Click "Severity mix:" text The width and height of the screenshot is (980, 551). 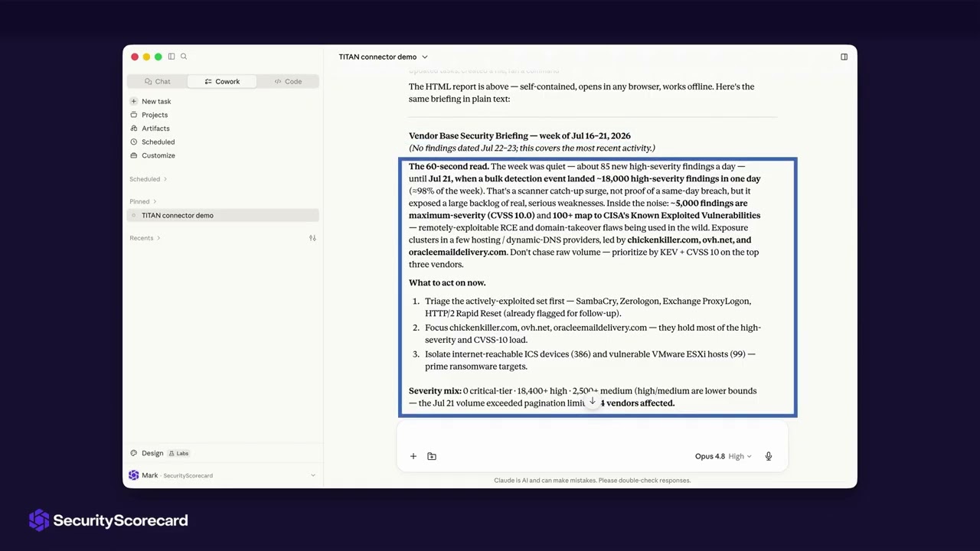coord(435,390)
